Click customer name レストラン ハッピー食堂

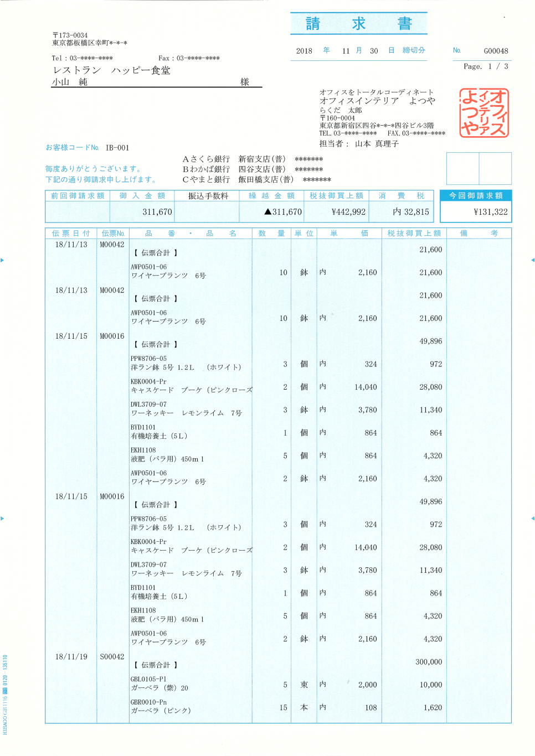point(112,70)
